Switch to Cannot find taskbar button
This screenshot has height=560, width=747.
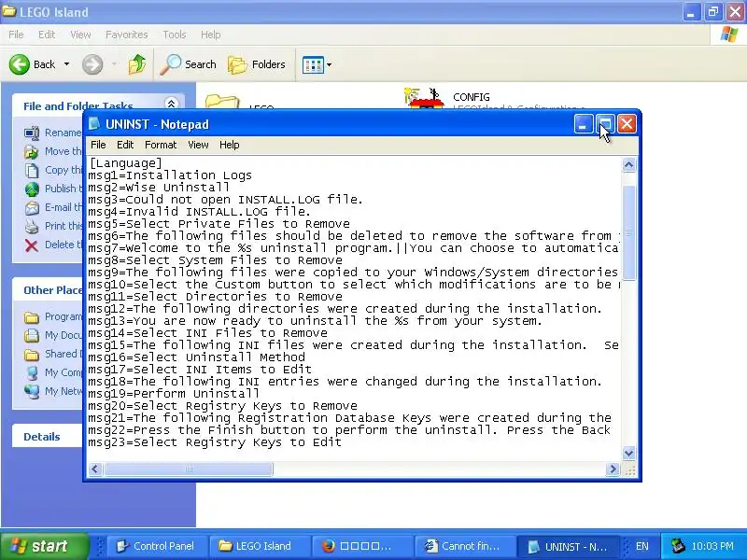(465, 546)
